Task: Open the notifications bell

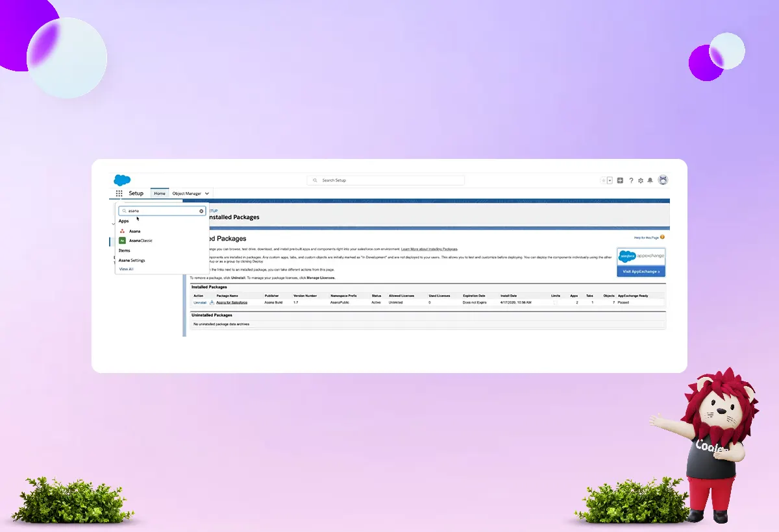Action: pos(650,180)
